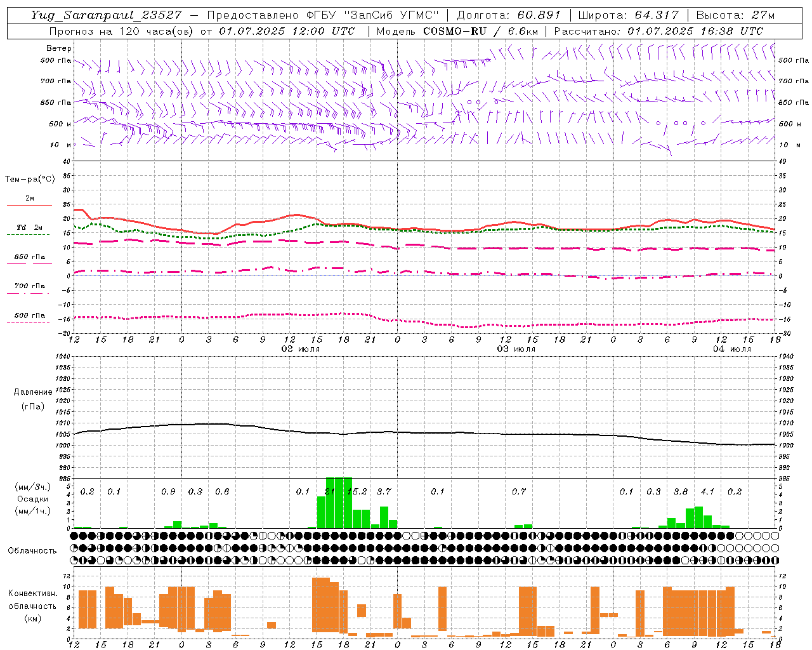The image size is (812, 650).
Task: Click the Тем-ра(°C) temperature axis title
Action: [30, 180]
